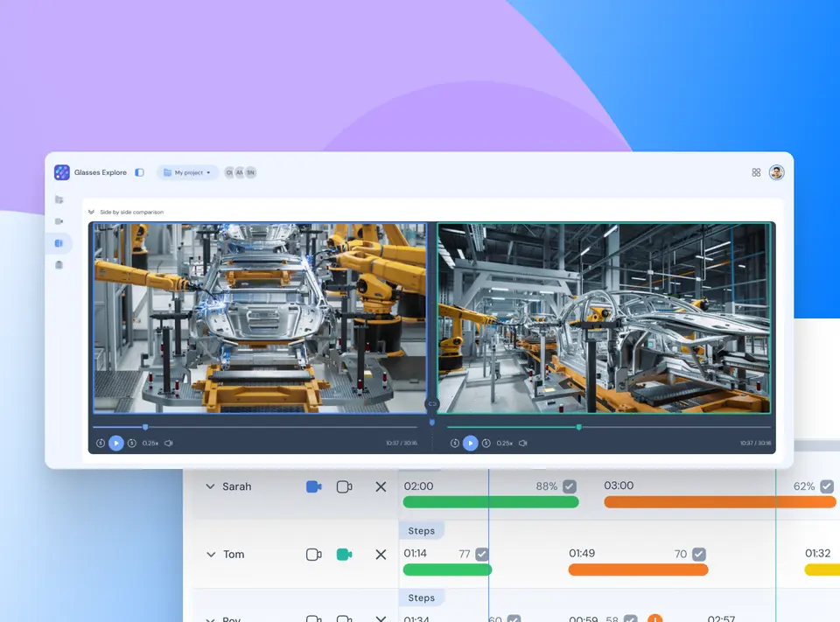The image size is (840, 622).
Task: Toggle the 70 checkbox in Tom's row
Action: click(x=698, y=554)
